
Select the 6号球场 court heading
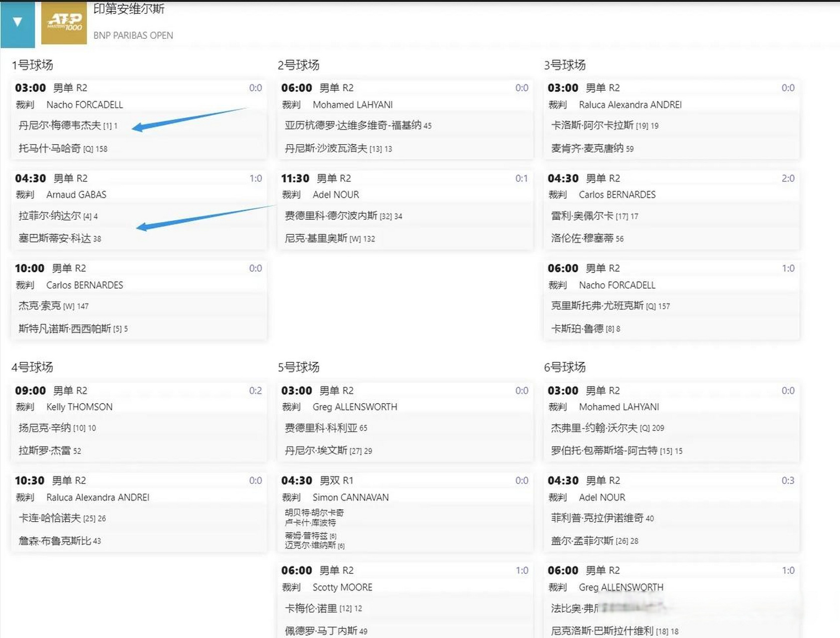coord(565,367)
